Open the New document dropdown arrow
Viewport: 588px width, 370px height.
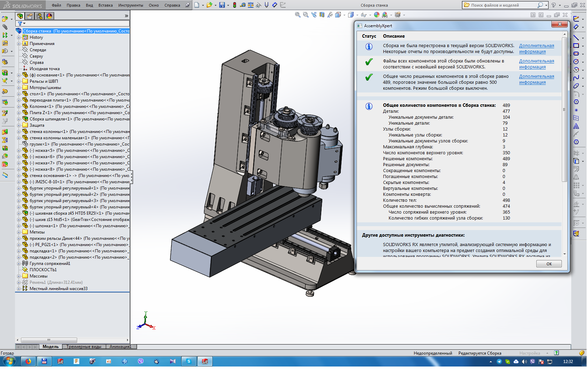[203, 5]
